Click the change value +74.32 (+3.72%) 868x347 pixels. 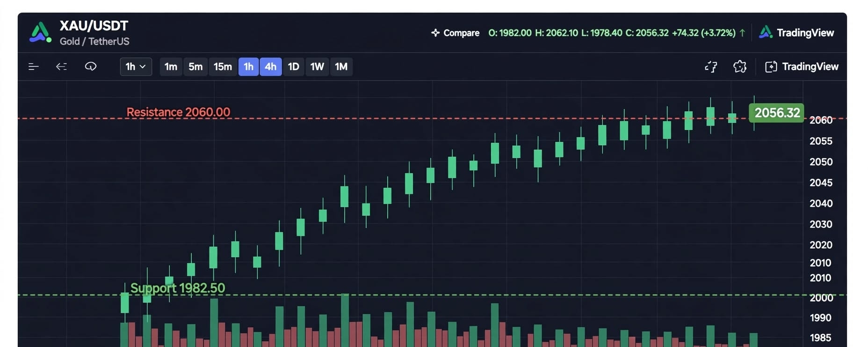click(x=704, y=33)
